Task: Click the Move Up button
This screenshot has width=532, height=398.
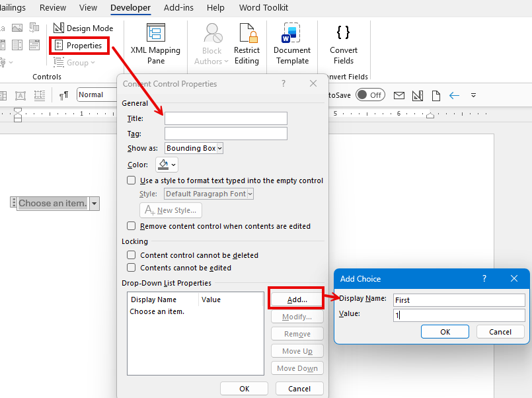Action: pos(297,351)
